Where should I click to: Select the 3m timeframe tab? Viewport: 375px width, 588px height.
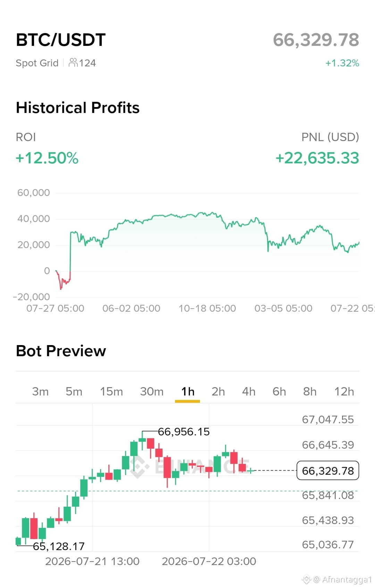pyautogui.click(x=40, y=391)
